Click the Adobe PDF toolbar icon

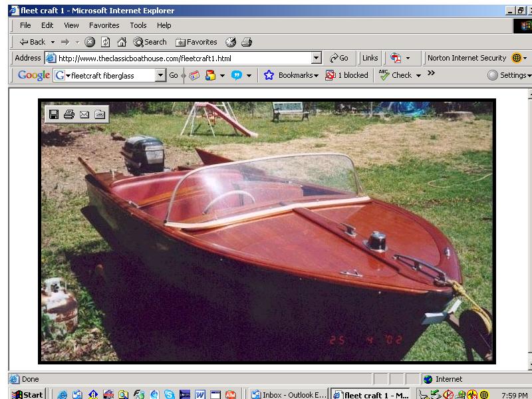(x=396, y=58)
